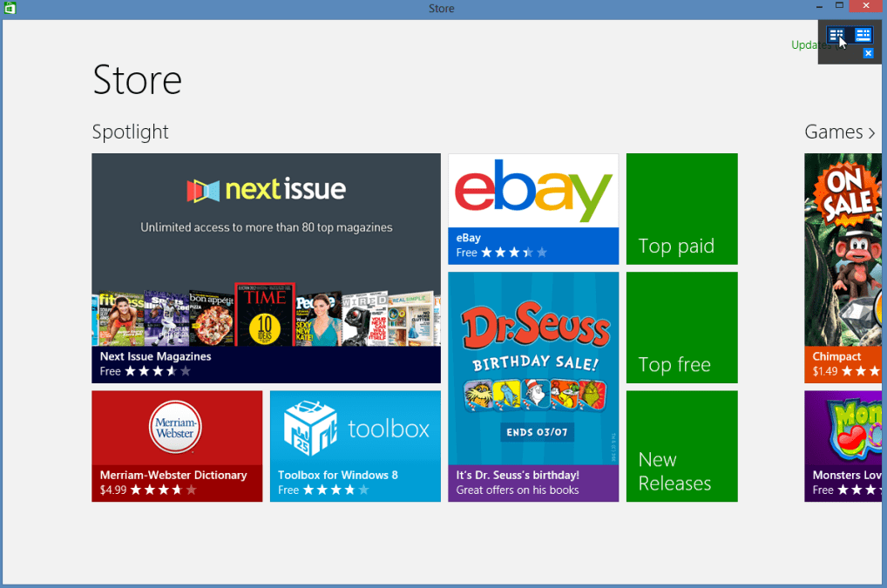Click the Spotlight section heading
This screenshot has height=588, width=887.
click(x=131, y=132)
